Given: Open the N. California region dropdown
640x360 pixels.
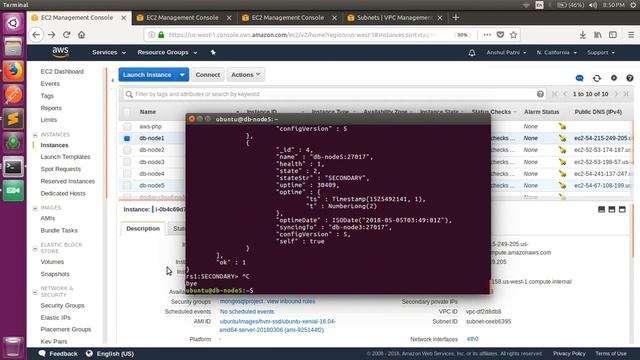Looking at the screenshot, I should [556, 53].
